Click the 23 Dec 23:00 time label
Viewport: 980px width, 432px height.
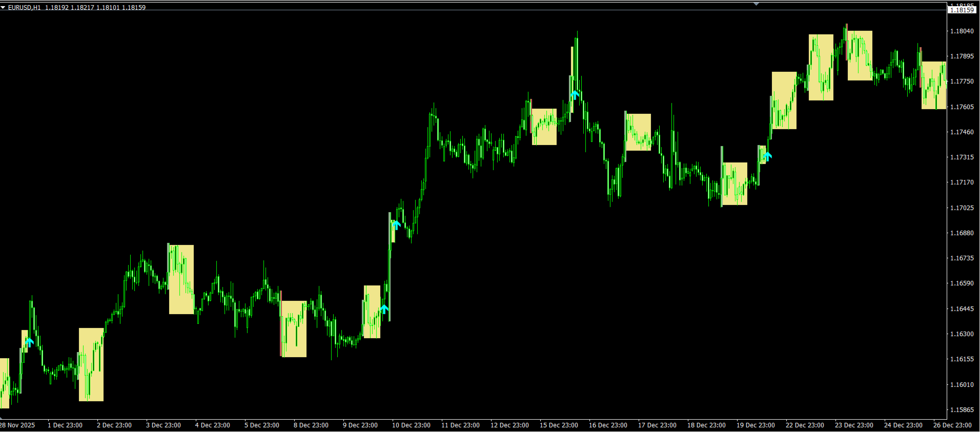[854, 425]
